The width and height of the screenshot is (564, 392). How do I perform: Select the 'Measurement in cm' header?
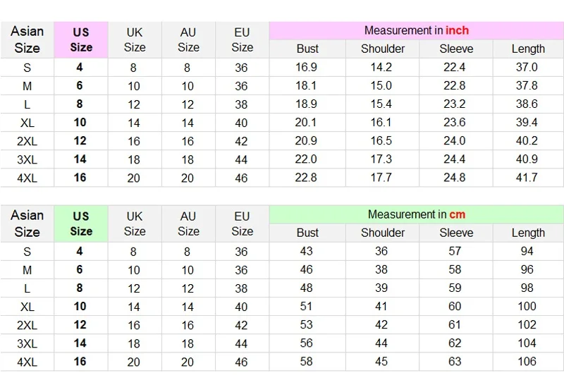[x=416, y=215]
